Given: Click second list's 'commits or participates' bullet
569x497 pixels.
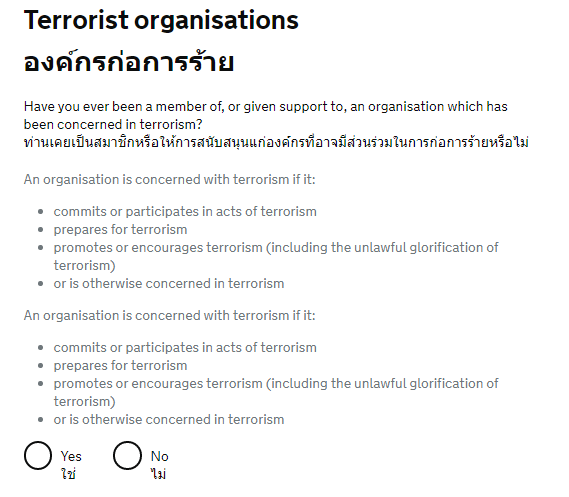Looking at the screenshot, I should pos(185,348).
